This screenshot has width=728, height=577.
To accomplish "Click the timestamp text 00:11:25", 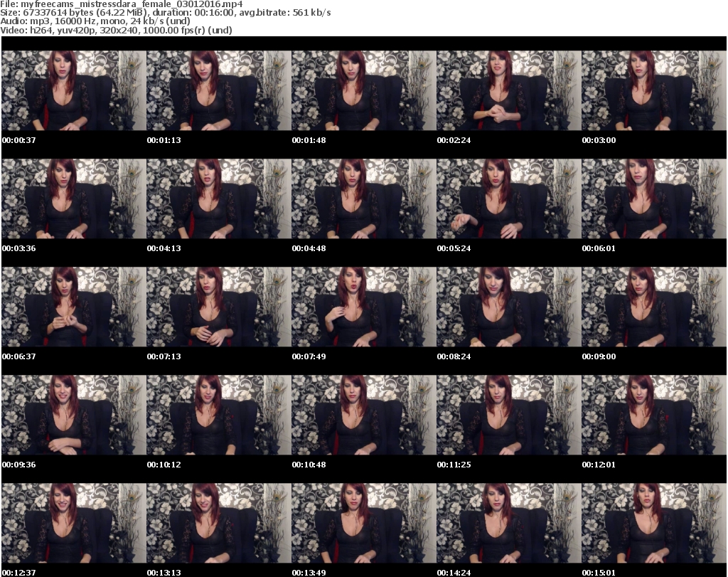I will (x=454, y=465).
